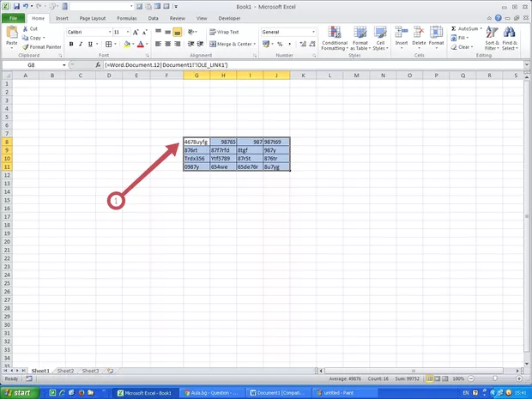The image size is (532, 399).
Task: Switch to the Page Layout ribbon tab
Action: (x=93, y=17)
